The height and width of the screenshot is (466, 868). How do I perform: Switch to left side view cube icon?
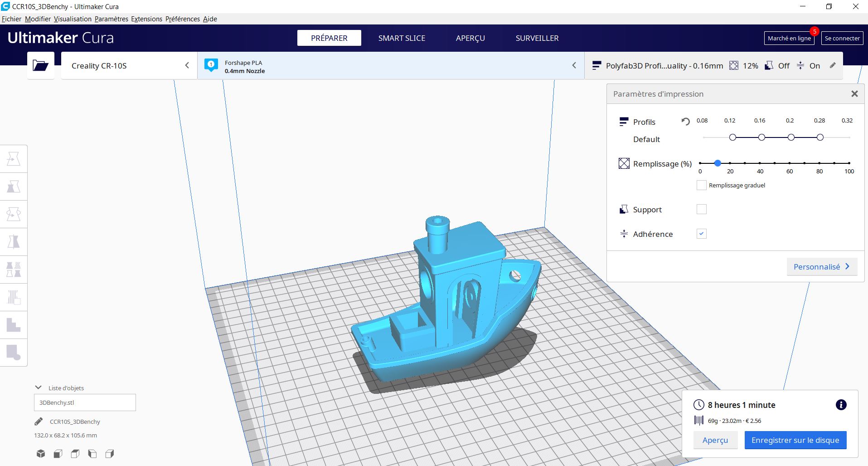92,453
